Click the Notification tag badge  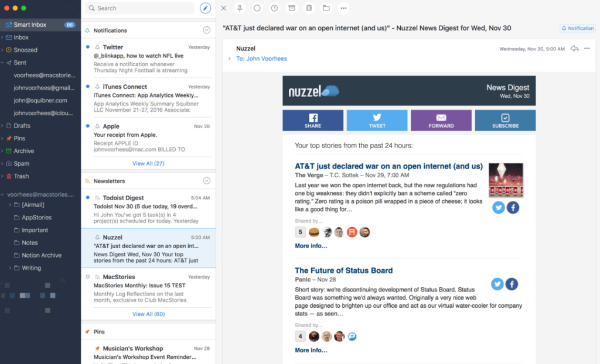coord(577,28)
